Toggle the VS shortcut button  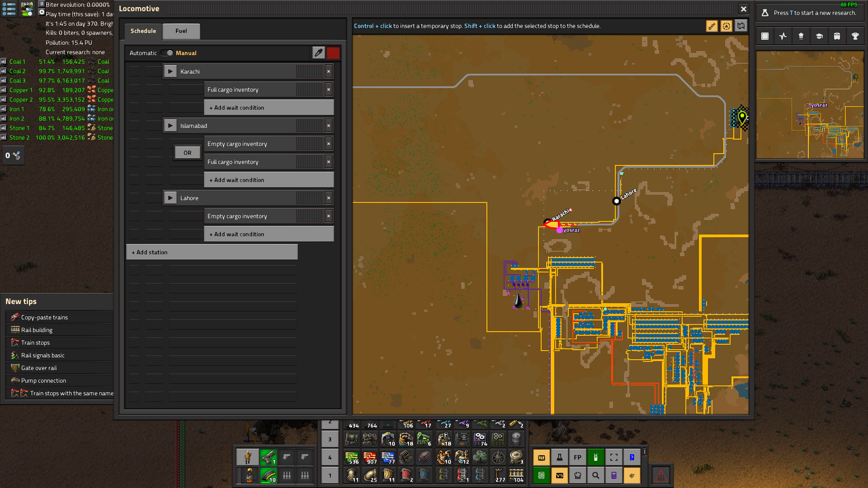(x=560, y=475)
